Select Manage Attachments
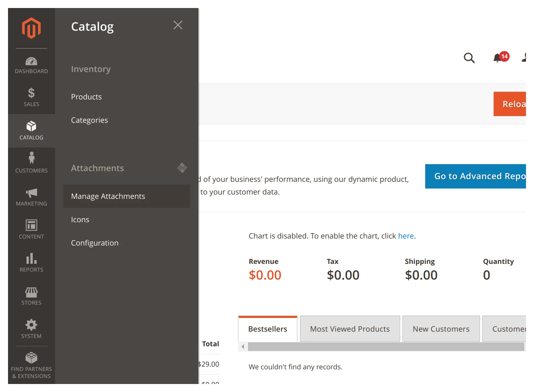Viewport: 534px width, 392px height. (108, 196)
